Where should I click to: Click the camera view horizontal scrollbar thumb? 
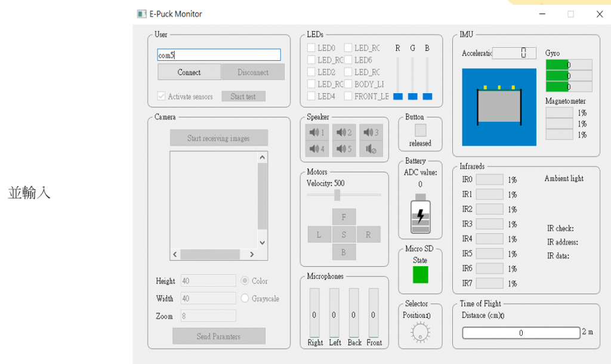(210, 254)
